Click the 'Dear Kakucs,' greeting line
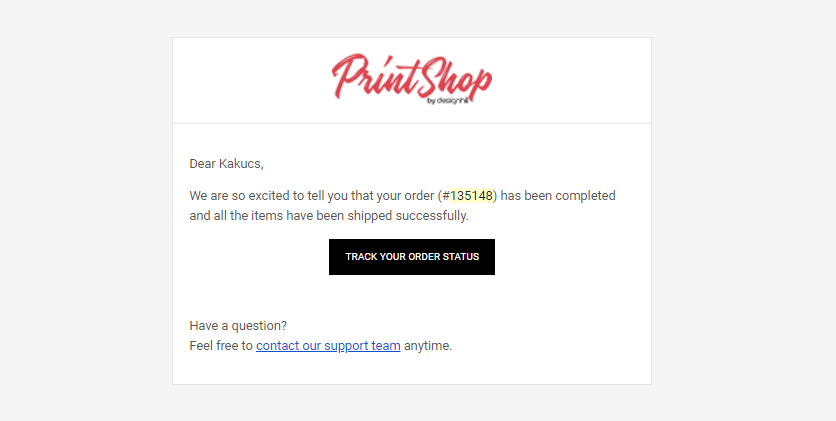836x421 pixels. click(227, 164)
